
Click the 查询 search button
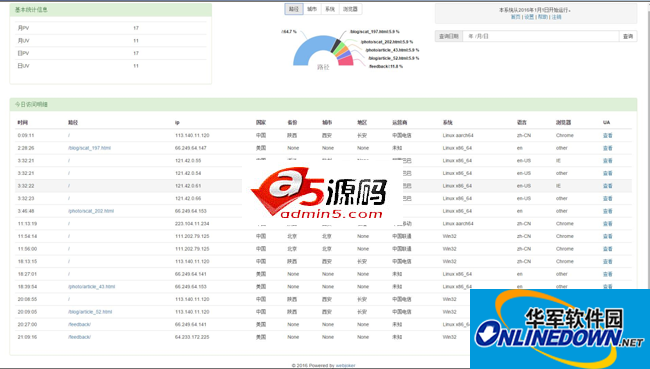click(x=628, y=36)
